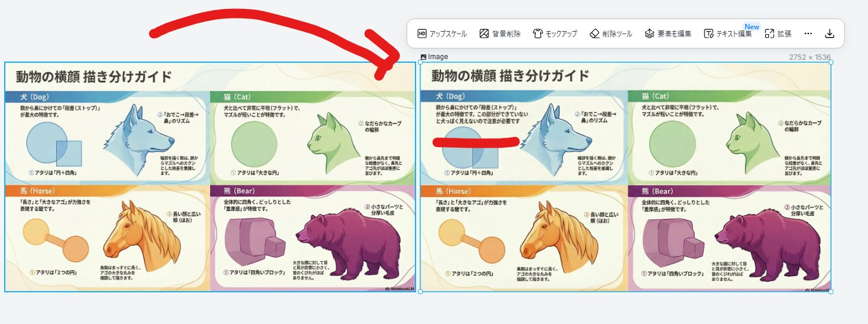Click the アップスケール text label

click(448, 34)
